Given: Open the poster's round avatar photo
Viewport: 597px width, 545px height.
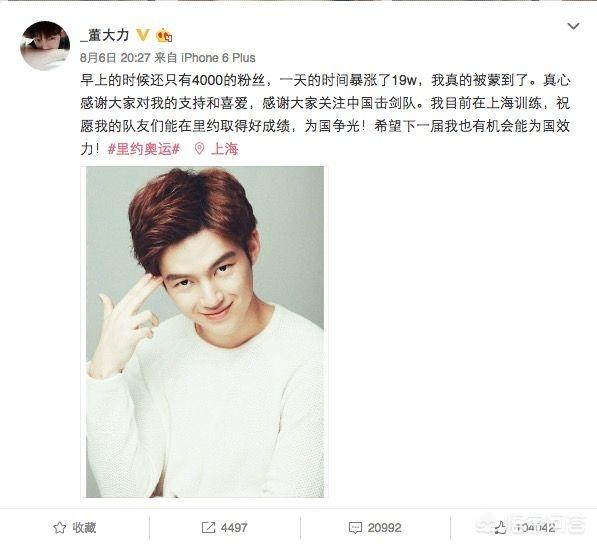Looking at the screenshot, I should [x=45, y=46].
